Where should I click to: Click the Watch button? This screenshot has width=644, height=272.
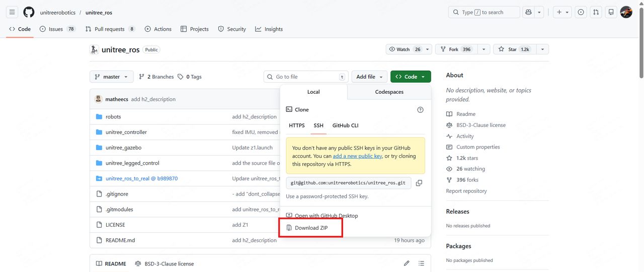click(405, 49)
